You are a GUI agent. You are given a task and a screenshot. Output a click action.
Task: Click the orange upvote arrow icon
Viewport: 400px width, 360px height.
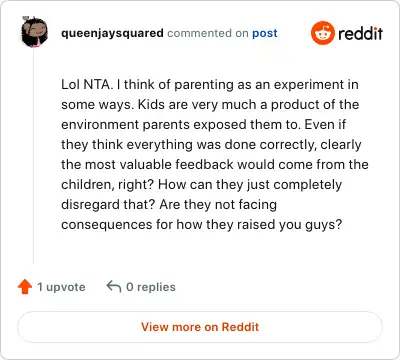25,287
